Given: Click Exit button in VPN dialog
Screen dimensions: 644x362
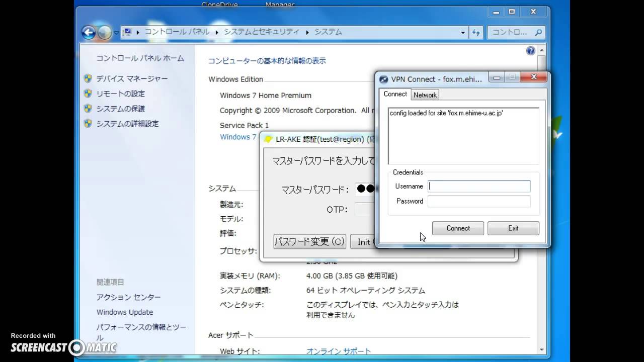Looking at the screenshot, I should (513, 228).
